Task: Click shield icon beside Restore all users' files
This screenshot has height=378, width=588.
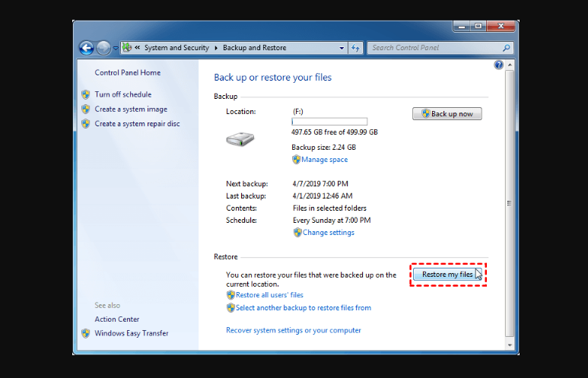Action: tap(230, 295)
